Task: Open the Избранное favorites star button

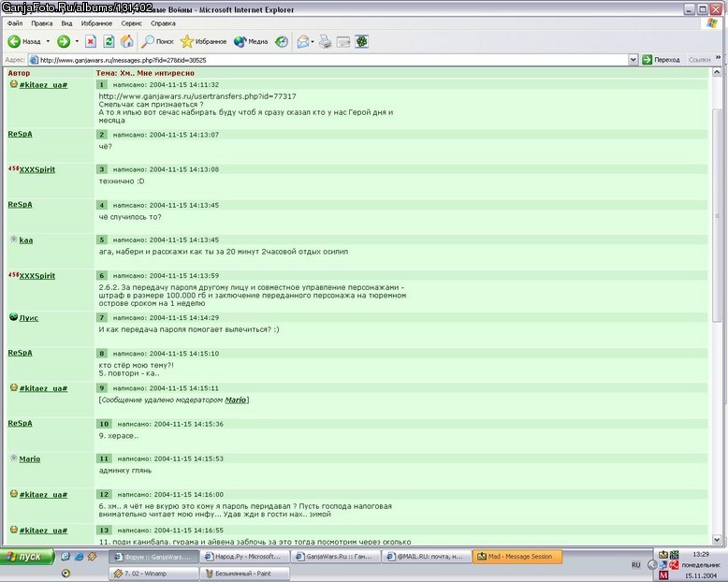Action: pyautogui.click(x=204, y=42)
